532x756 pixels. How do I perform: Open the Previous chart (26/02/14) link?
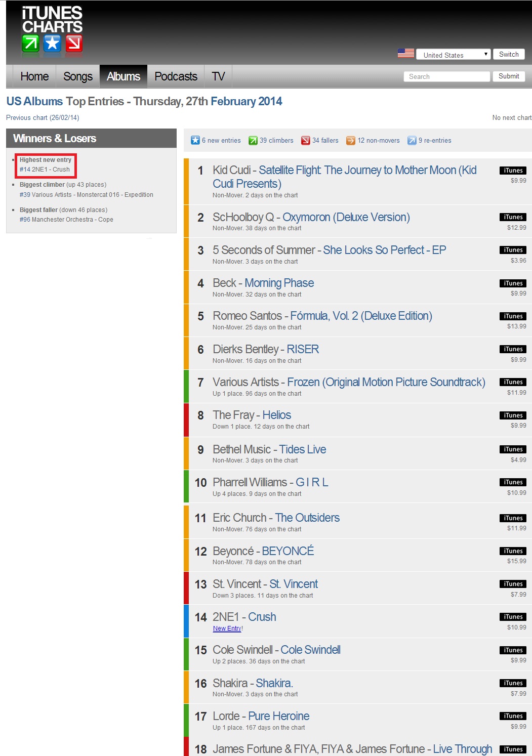(x=43, y=117)
